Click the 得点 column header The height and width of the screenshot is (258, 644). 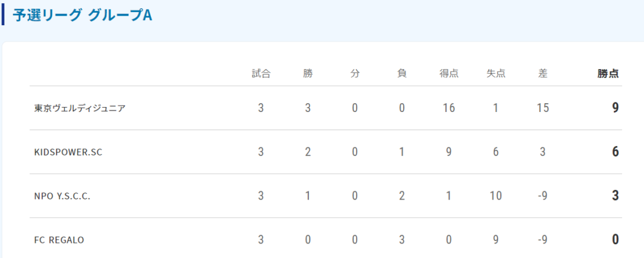(x=448, y=74)
